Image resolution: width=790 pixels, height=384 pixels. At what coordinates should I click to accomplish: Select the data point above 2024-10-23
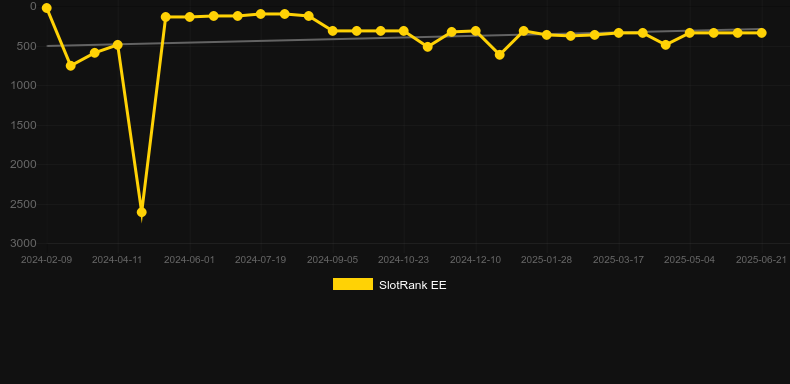pos(404,31)
